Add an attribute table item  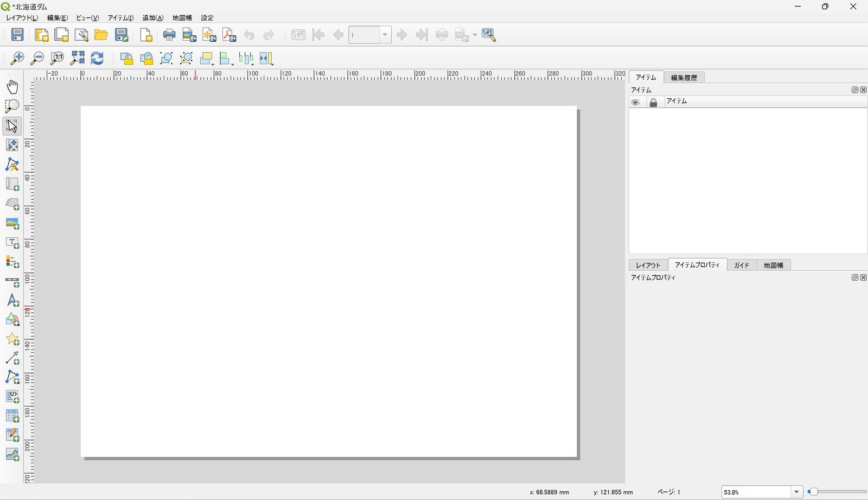(12, 416)
